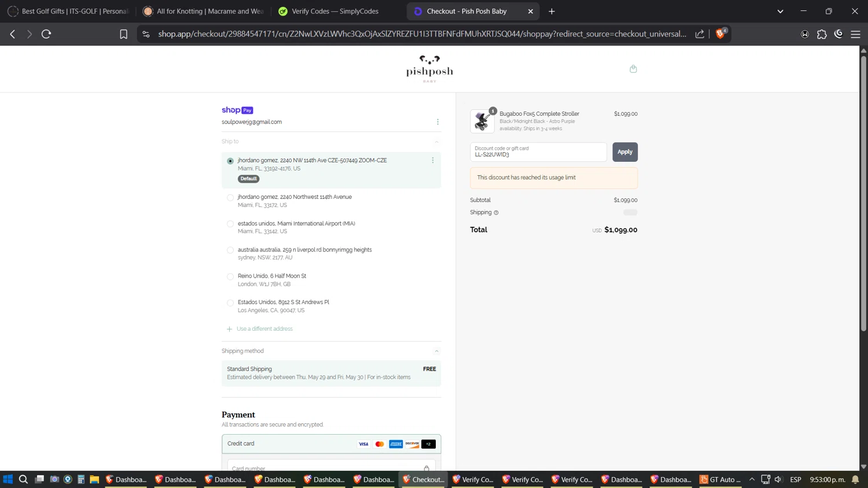868x488 pixels.
Task: Open a new browser tab
Action: [x=551, y=11]
